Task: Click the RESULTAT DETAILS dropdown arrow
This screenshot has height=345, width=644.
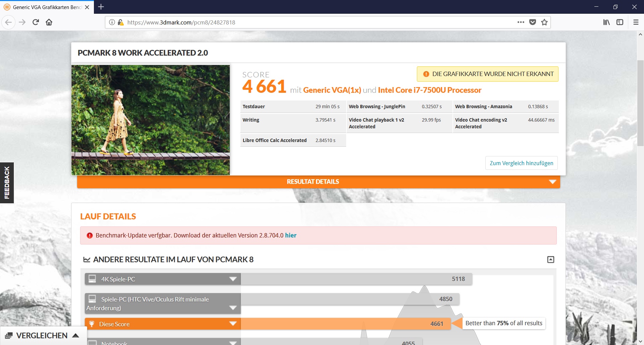Action: [x=552, y=182]
